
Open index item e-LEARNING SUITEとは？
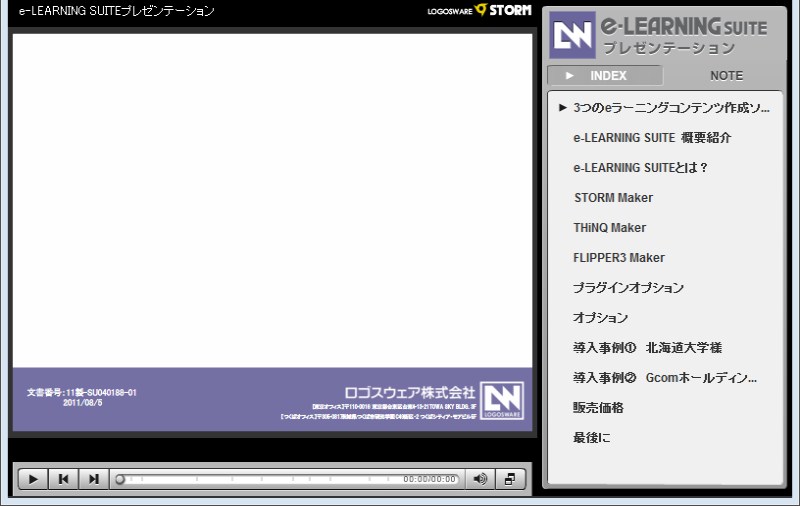point(640,168)
